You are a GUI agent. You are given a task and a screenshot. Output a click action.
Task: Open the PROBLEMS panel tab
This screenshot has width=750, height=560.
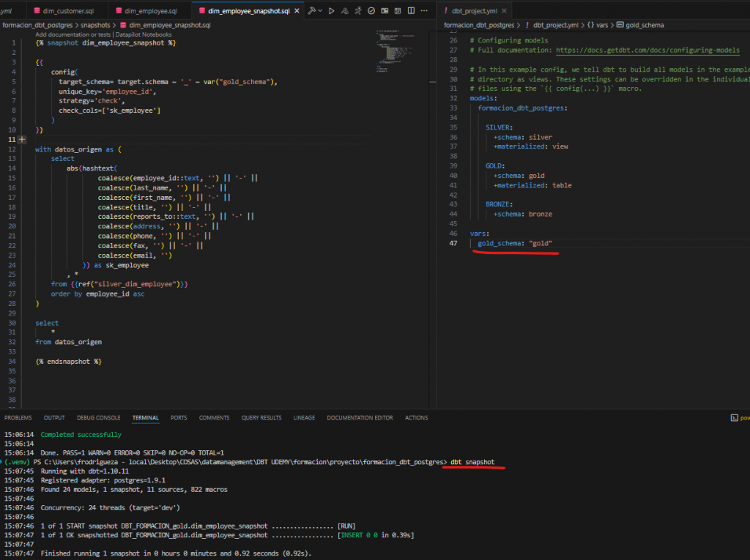tap(18, 418)
